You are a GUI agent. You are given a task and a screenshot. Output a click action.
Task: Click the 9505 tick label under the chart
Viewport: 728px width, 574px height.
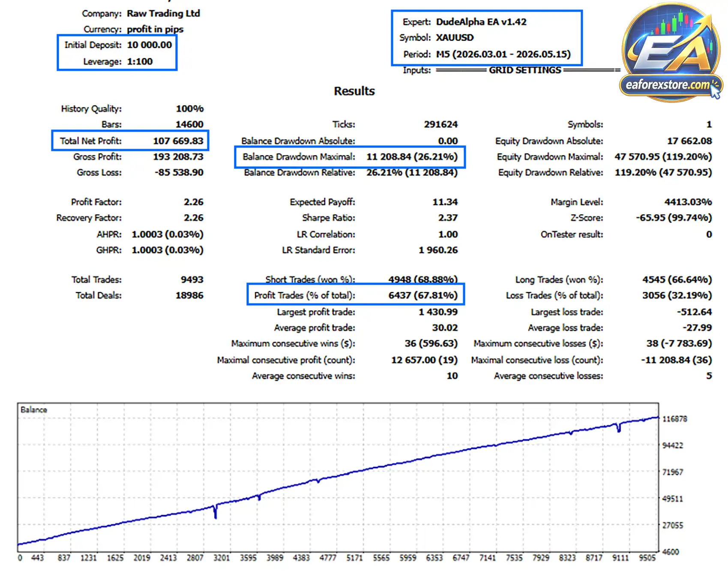click(647, 558)
